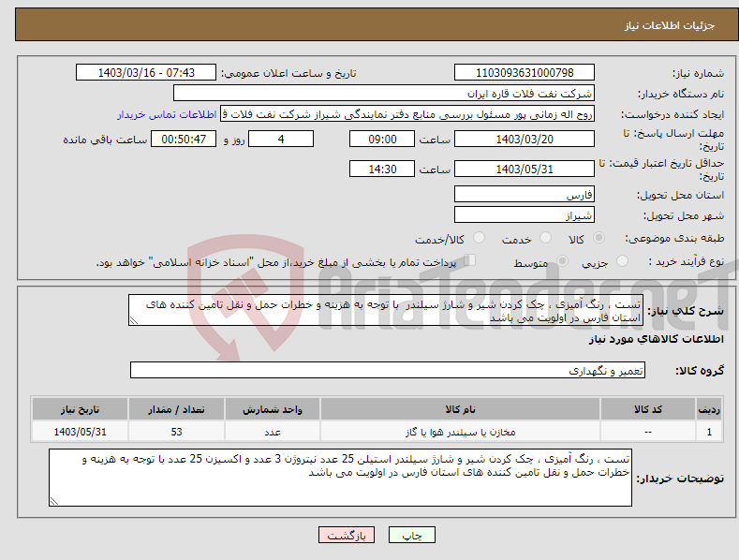Click the چاپ (print) button
Viewport: 739px width, 560px height.
411,535
